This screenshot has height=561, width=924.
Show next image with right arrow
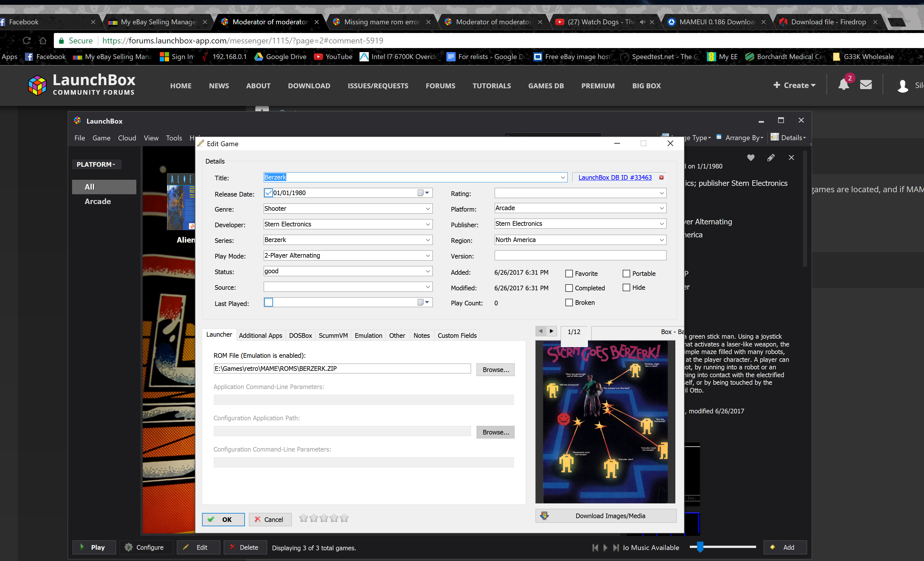pyautogui.click(x=551, y=331)
